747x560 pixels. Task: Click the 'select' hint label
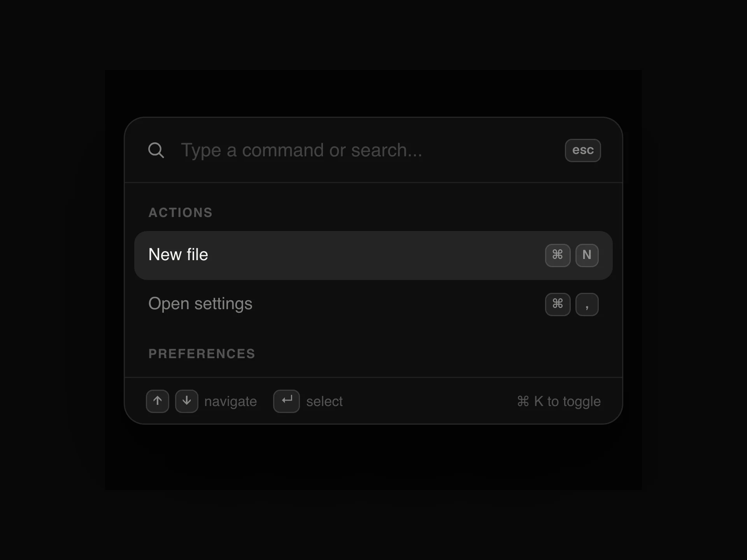click(324, 402)
